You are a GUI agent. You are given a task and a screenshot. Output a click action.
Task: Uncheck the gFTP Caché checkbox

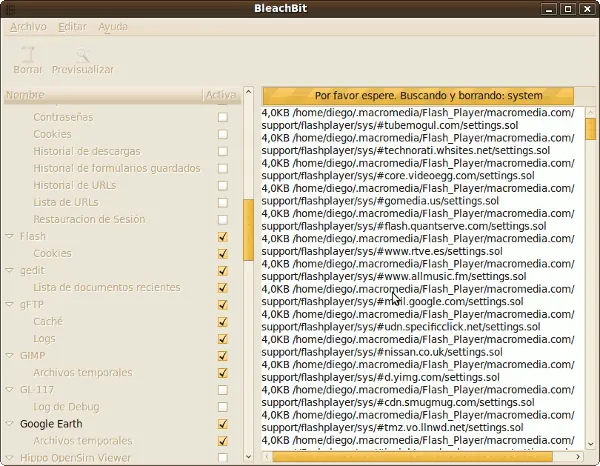pyautogui.click(x=223, y=322)
